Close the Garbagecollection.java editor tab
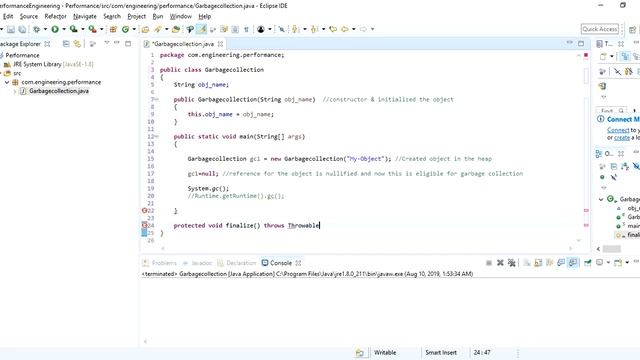Image resolution: width=640 pixels, height=360 pixels. (x=220, y=44)
